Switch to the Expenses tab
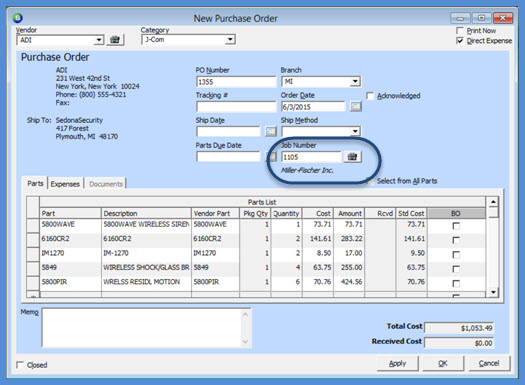The height and width of the screenshot is (385, 525). tap(65, 184)
